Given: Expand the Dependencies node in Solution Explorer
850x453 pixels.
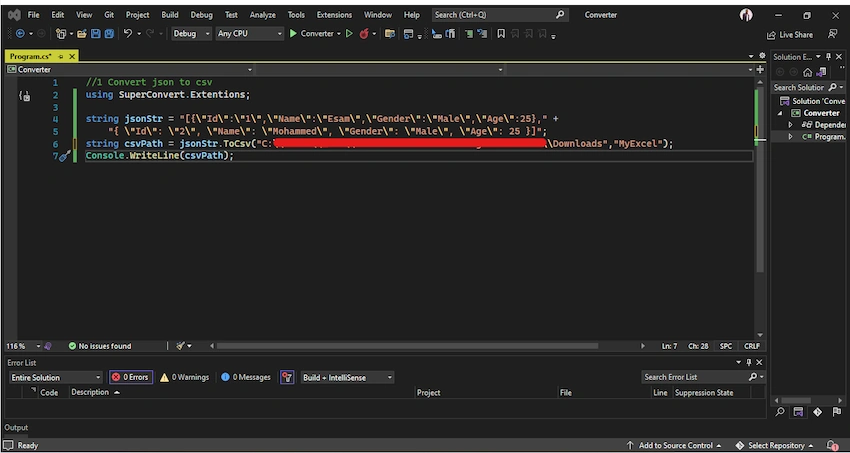Looking at the screenshot, I should 790,125.
